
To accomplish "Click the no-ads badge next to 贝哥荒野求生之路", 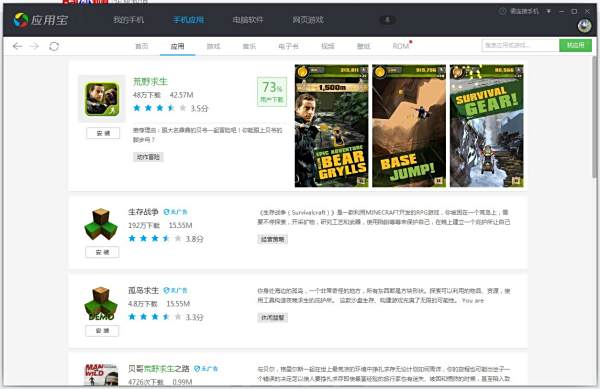I will tap(206, 369).
